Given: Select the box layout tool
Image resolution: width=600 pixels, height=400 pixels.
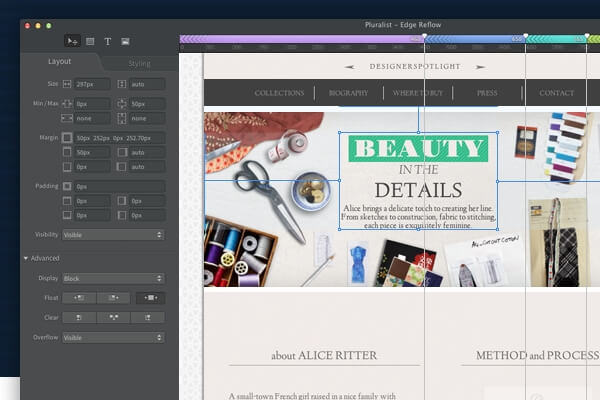Looking at the screenshot, I should (x=90, y=41).
